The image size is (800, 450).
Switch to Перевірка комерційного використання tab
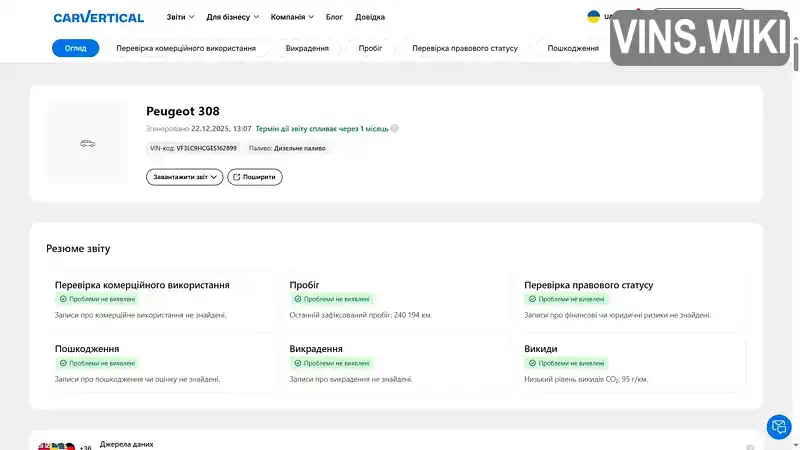tap(186, 48)
